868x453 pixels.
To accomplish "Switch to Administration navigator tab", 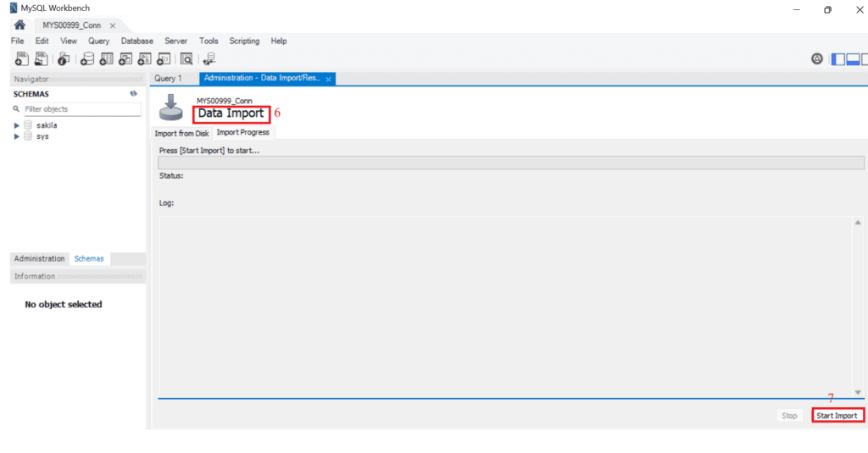I will (39, 258).
